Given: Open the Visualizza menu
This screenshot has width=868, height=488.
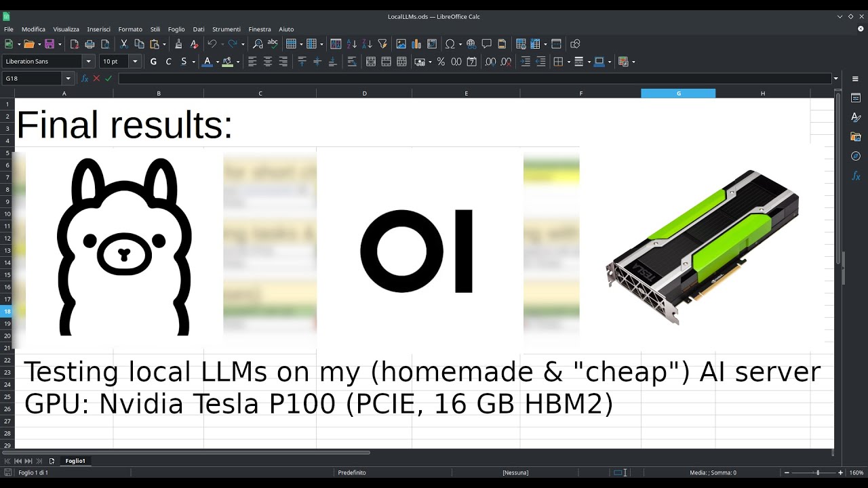Looking at the screenshot, I should click(x=66, y=29).
